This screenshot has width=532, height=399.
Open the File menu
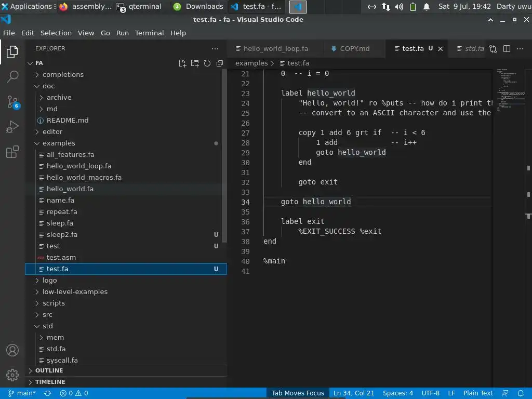click(9, 33)
